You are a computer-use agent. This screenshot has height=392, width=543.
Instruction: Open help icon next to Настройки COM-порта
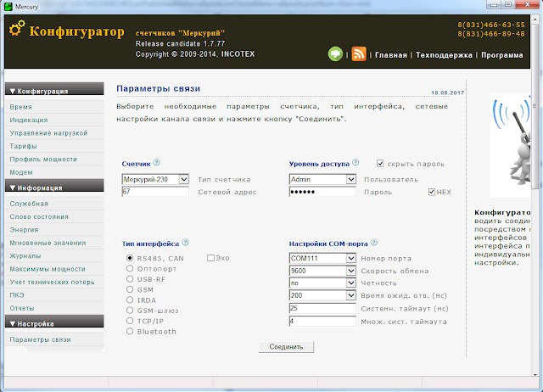pyautogui.click(x=374, y=242)
